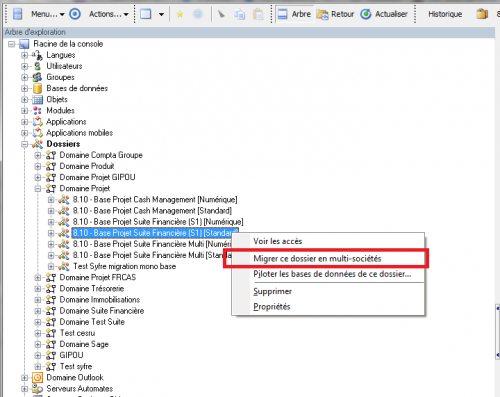Select the Bases de données cylinder icon
Viewport: 500px width, 397px height.
tap(37, 88)
